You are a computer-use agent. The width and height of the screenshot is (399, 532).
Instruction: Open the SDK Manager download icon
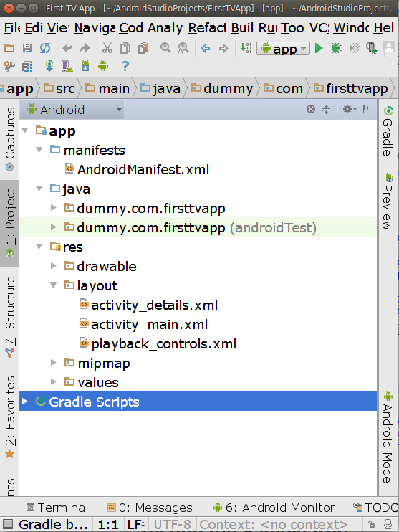pos(85,66)
